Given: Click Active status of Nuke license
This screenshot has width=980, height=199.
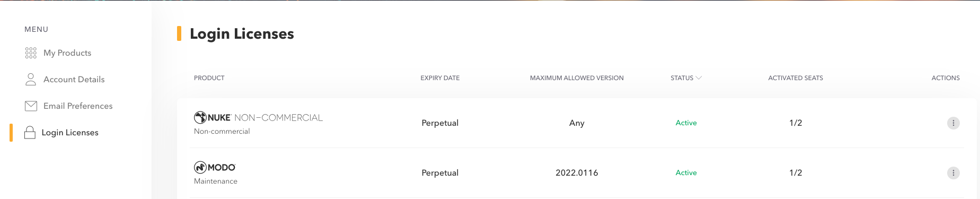Looking at the screenshot, I should pyautogui.click(x=686, y=123).
